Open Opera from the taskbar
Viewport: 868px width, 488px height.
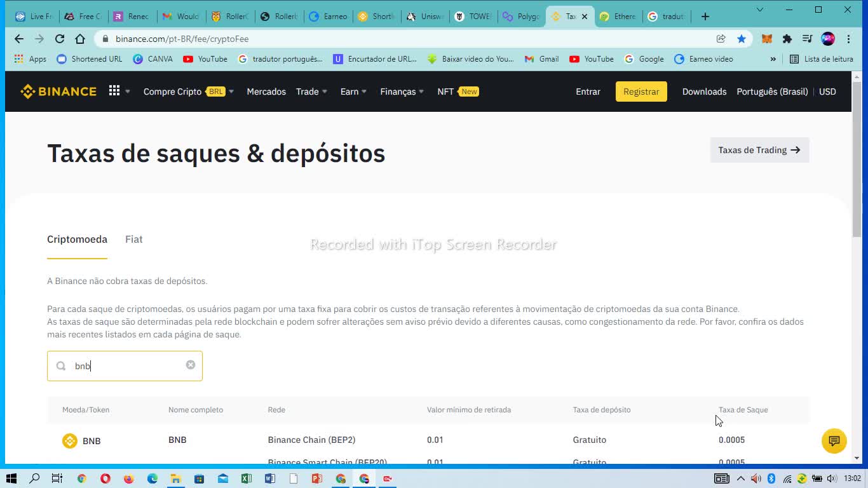click(105, 478)
